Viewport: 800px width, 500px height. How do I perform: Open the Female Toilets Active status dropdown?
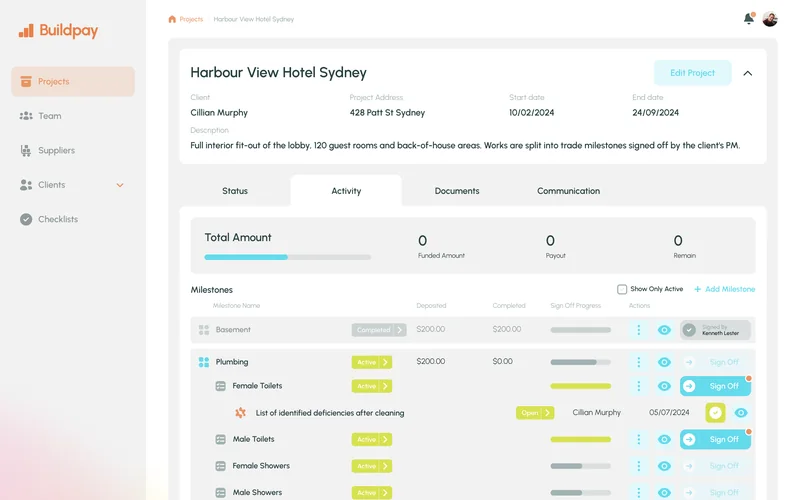[x=371, y=386]
